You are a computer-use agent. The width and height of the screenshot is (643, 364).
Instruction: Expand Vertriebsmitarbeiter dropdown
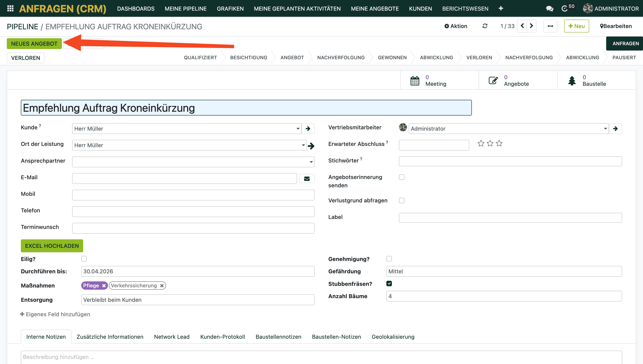point(605,129)
